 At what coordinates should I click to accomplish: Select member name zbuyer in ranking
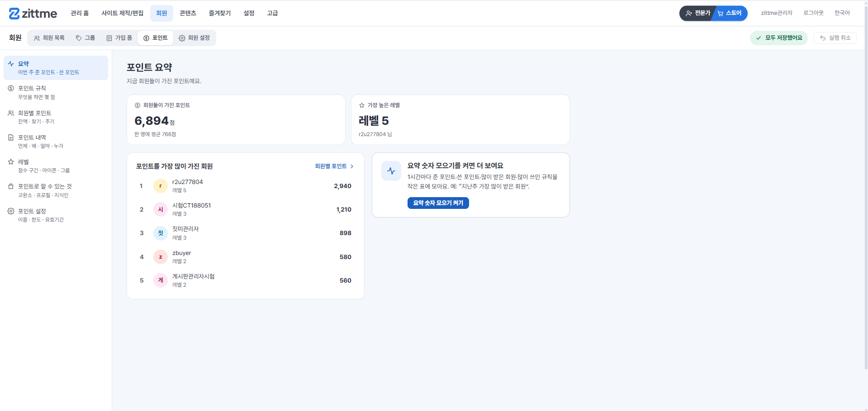[181, 253]
